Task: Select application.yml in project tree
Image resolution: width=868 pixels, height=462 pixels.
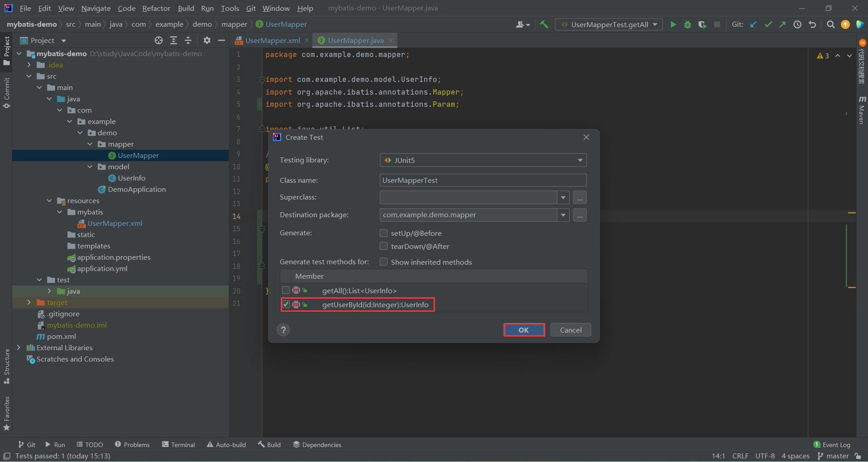Action: click(x=102, y=268)
